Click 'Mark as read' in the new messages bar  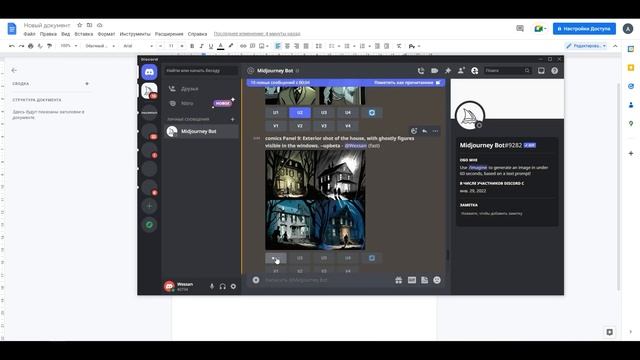407,82
